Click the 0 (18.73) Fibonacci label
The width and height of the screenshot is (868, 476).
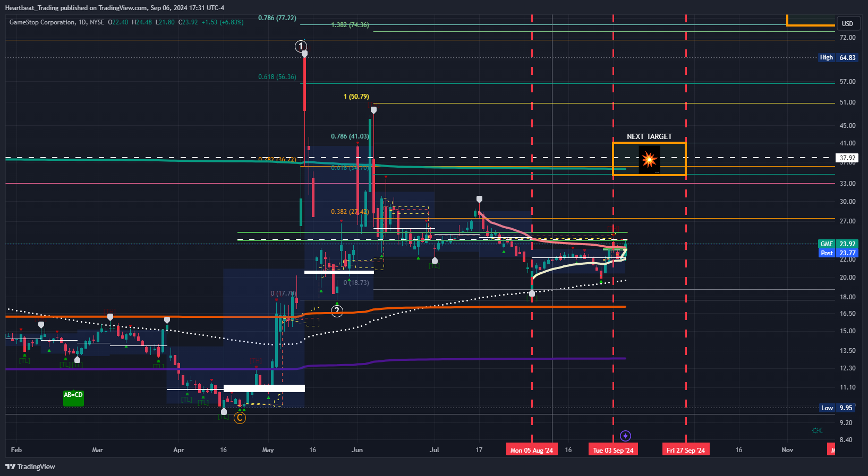(x=356, y=283)
